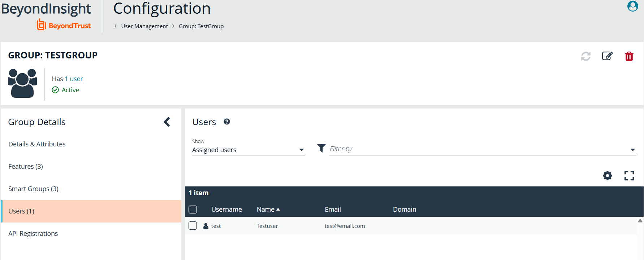Viewport: 644px width, 260px height.
Task: Open the Show Assigned users dropdown
Action: point(248,150)
